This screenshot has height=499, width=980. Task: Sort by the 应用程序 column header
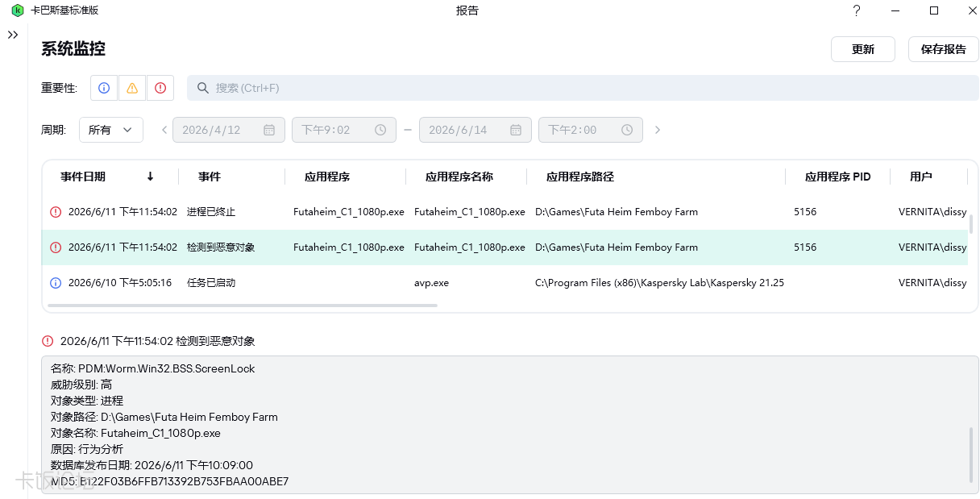327,177
